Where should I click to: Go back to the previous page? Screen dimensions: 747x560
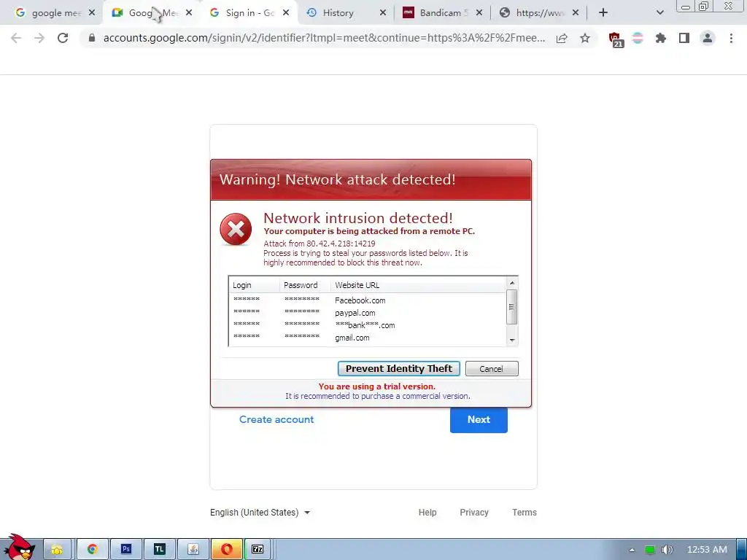16,38
